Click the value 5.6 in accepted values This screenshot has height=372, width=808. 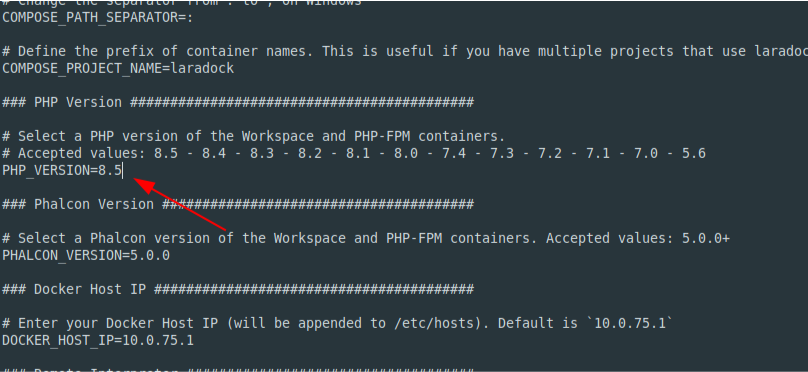coord(694,154)
